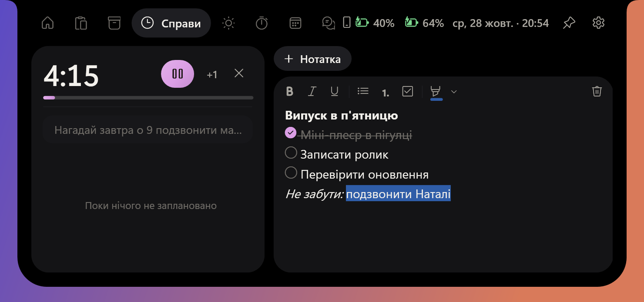
Task: Open settings gear icon
Action: [599, 23]
